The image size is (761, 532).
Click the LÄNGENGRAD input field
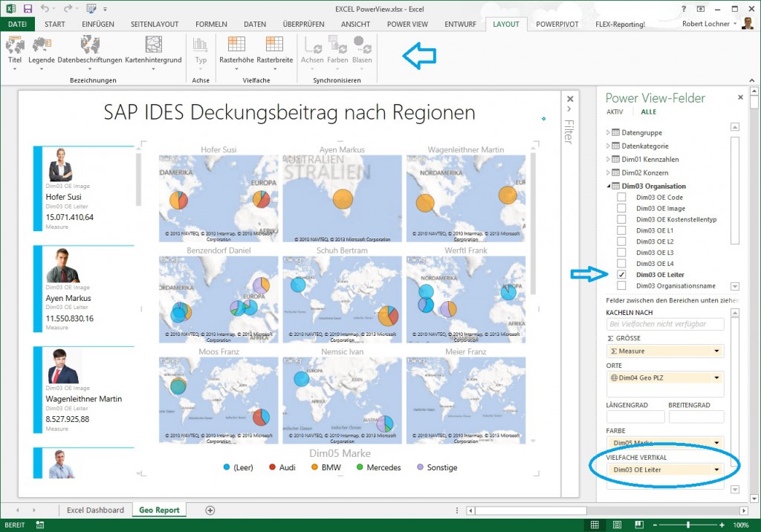tap(635, 416)
